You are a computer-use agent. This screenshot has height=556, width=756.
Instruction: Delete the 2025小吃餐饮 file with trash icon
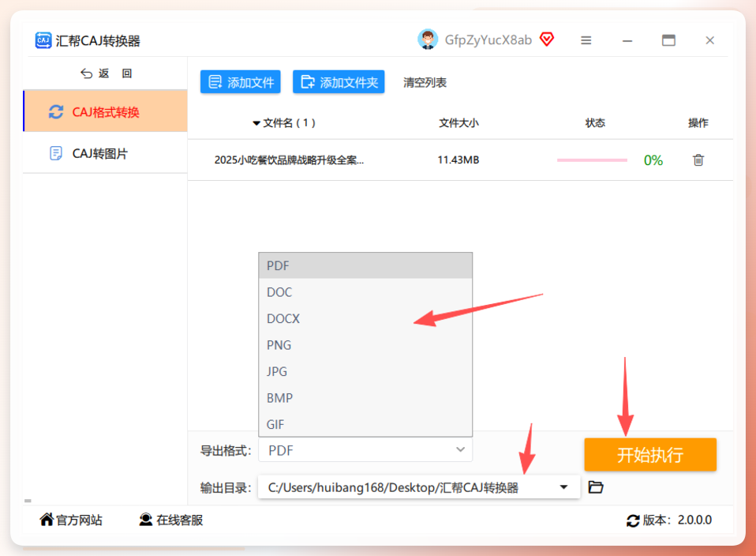pyautogui.click(x=698, y=160)
